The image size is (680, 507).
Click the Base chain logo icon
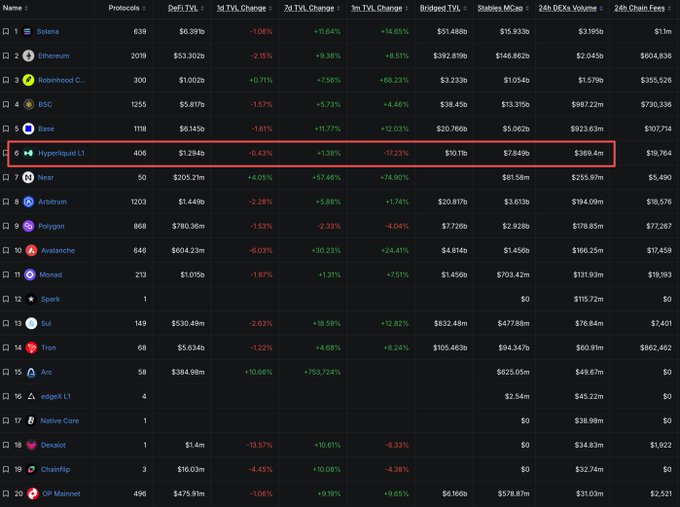pos(29,129)
